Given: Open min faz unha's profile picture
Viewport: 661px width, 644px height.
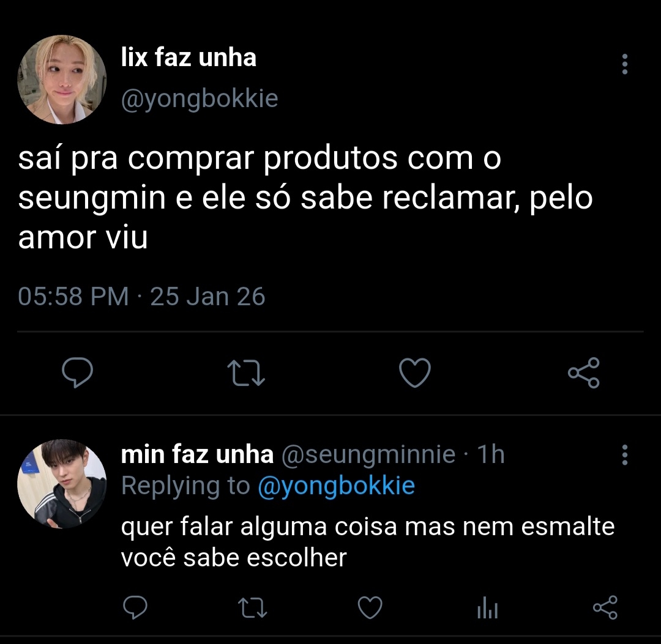Looking at the screenshot, I should pyautogui.click(x=62, y=483).
